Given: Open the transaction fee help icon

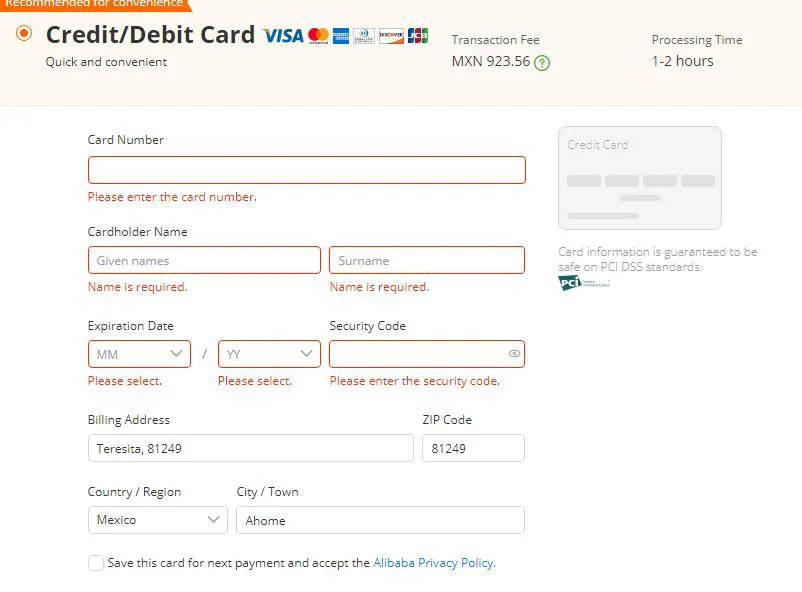Looking at the screenshot, I should (542, 62).
